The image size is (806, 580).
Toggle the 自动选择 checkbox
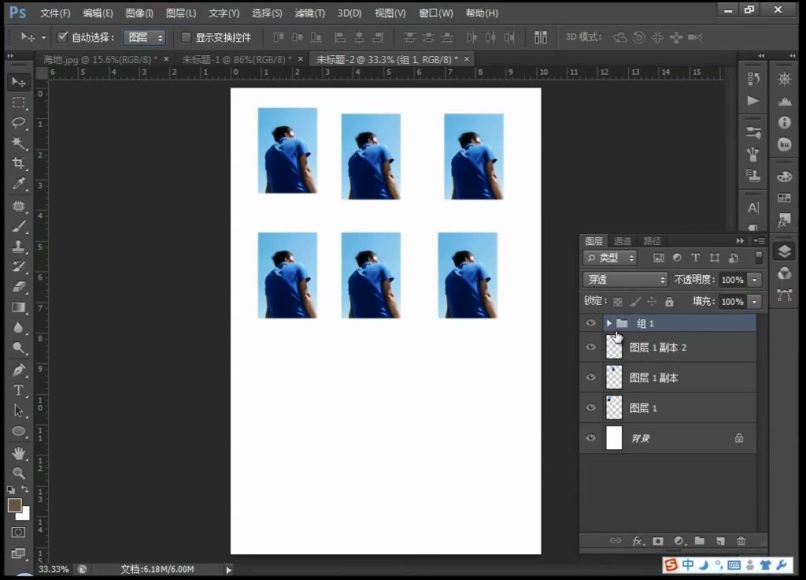[x=63, y=37]
